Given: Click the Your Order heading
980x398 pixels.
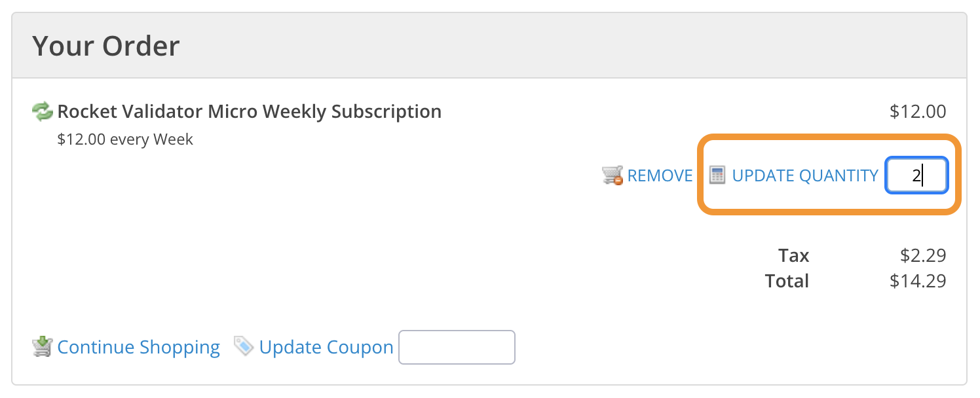Looking at the screenshot, I should pos(106,46).
